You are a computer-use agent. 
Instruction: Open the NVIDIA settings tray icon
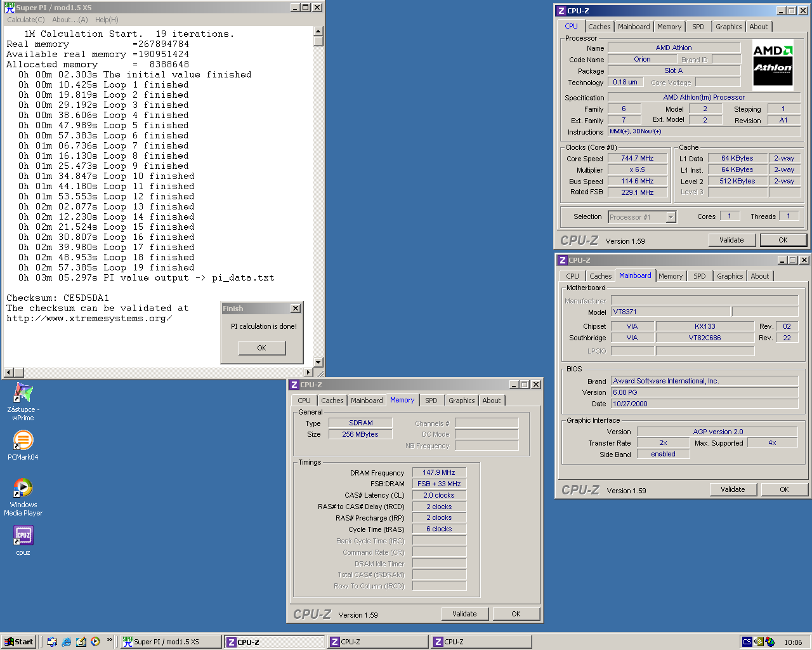click(759, 642)
